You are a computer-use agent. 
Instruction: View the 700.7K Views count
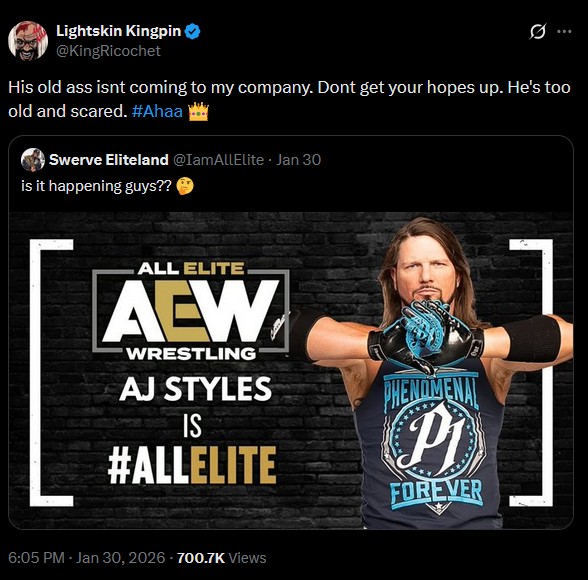221,558
